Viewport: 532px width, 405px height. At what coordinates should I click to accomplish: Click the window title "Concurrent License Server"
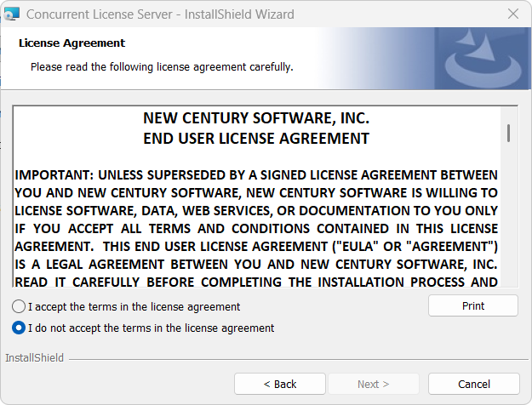[100, 14]
